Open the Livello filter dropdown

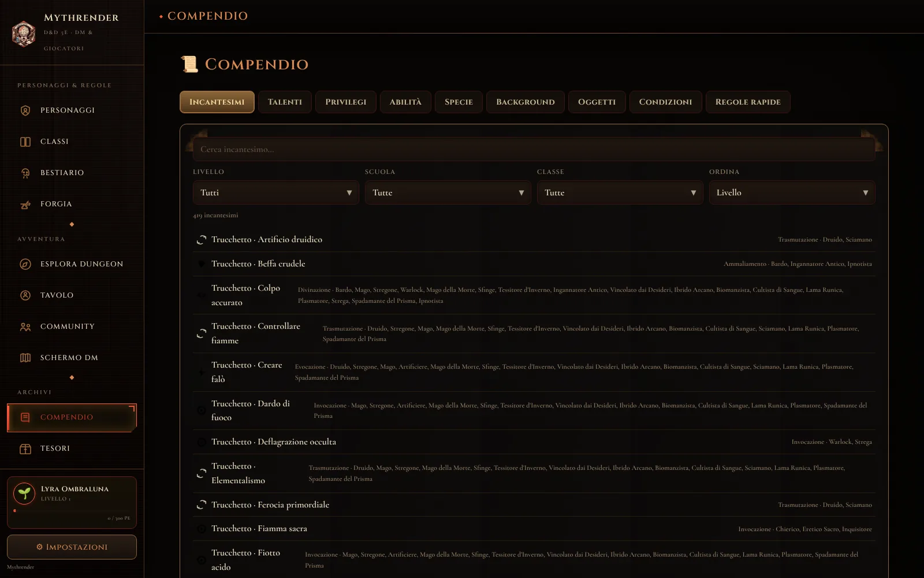(276, 192)
